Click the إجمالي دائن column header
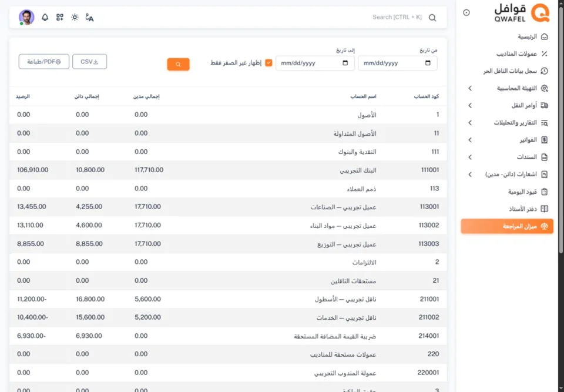Screen dimensions: 564x392 pyautogui.click(x=87, y=96)
